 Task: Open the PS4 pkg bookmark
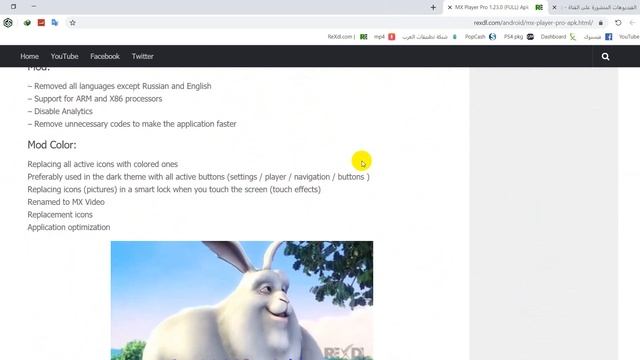coord(519,37)
